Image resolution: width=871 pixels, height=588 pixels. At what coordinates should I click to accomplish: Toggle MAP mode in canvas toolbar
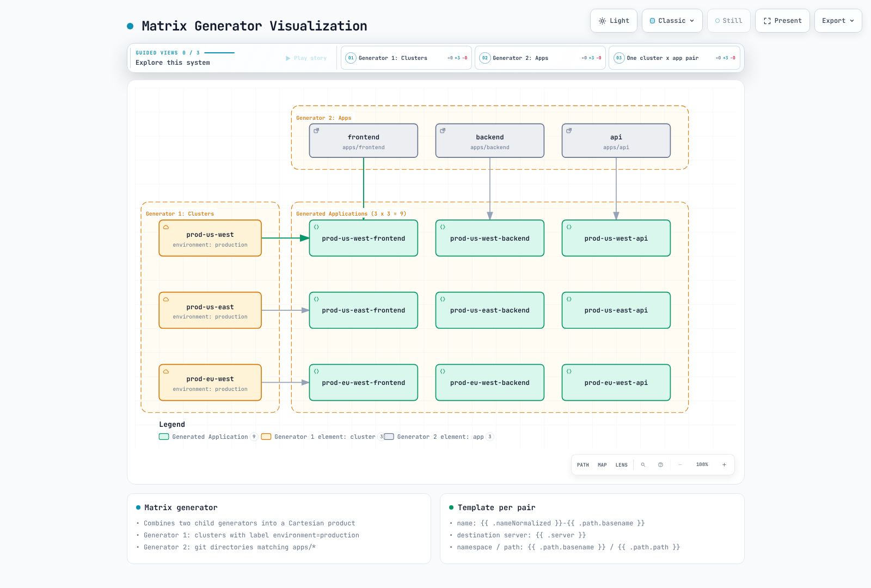[602, 465]
